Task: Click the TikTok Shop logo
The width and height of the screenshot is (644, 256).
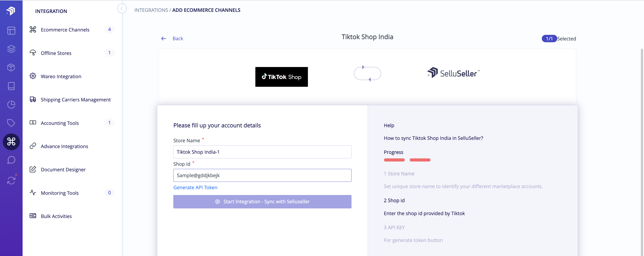Action: pyautogui.click(x=282, y=77)
